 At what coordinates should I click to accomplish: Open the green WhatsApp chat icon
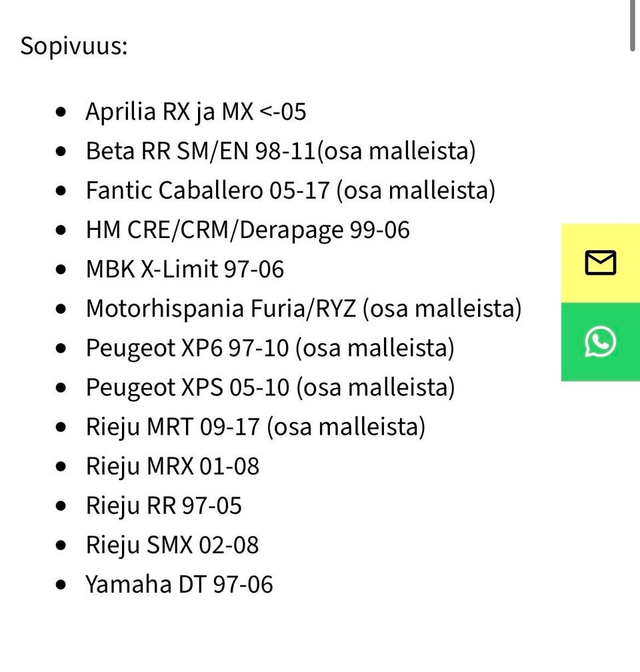click(600, 342)
